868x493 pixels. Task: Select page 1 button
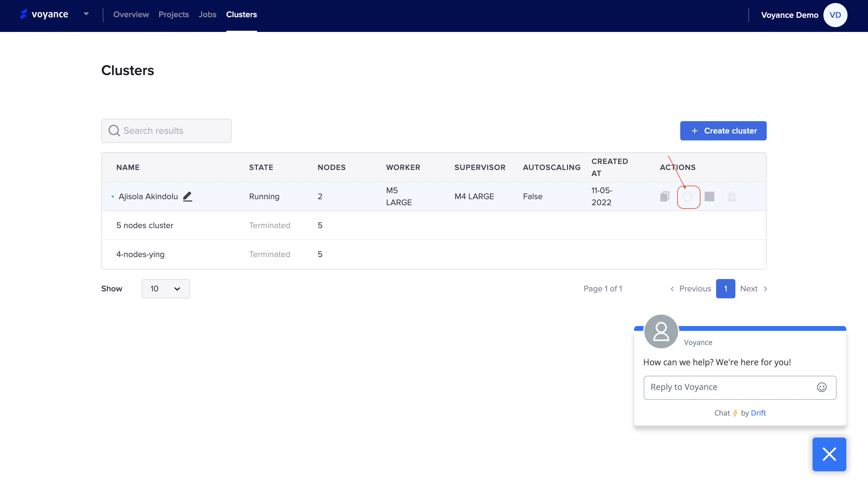[x=725, y=288]
